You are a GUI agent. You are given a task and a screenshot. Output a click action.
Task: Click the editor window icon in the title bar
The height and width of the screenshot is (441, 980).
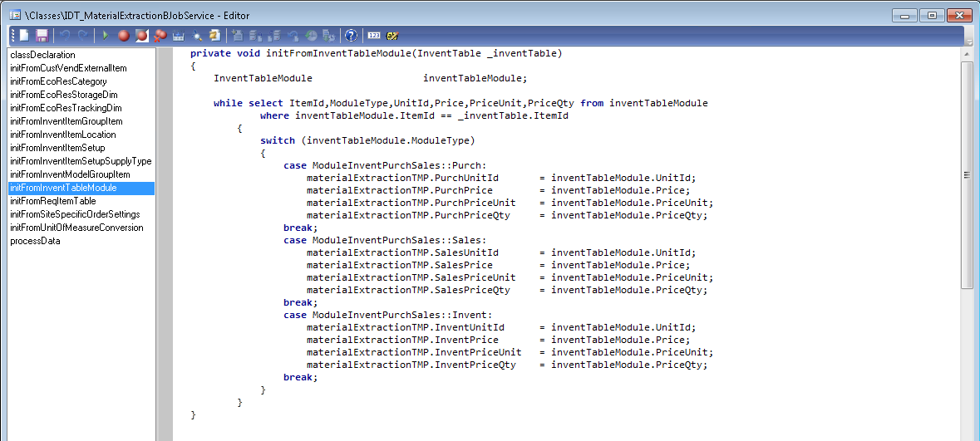(16, 15)
